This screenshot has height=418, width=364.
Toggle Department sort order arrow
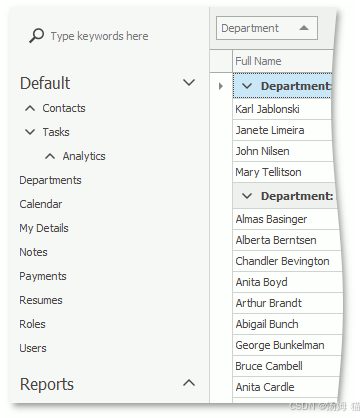pyautogui.click(x=304, y=28)
